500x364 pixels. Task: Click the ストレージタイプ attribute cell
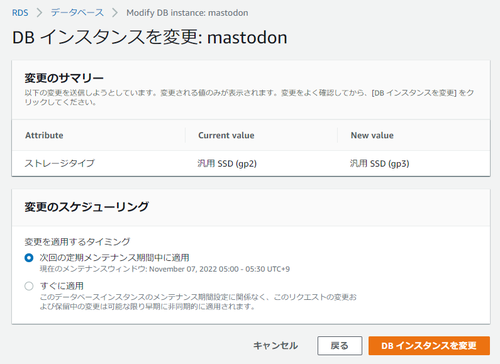(x=60, y=163)
